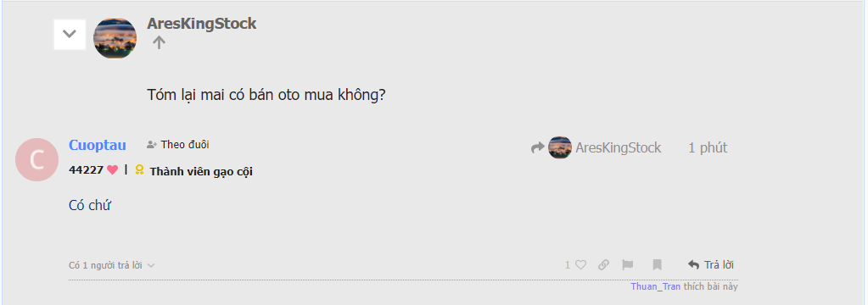The width and height of the screenshot is (868, 305).
Task: Click the in-reply-to curved arrow icon
Action: [x=538, y=147]
